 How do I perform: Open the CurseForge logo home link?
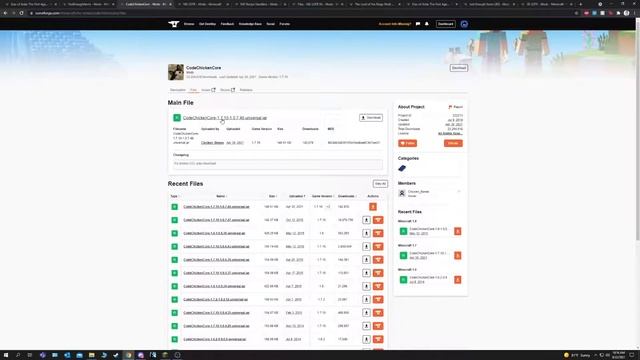[174, 24]
